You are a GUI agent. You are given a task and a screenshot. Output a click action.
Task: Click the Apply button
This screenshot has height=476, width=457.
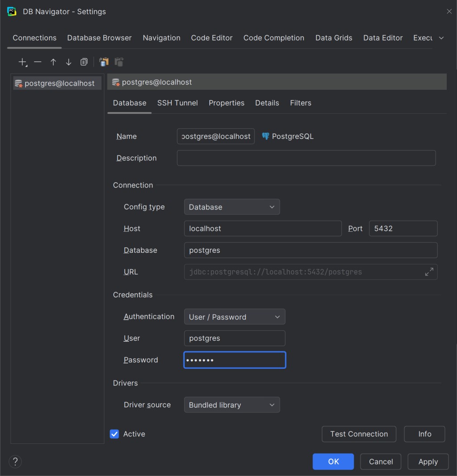point(428,462)
